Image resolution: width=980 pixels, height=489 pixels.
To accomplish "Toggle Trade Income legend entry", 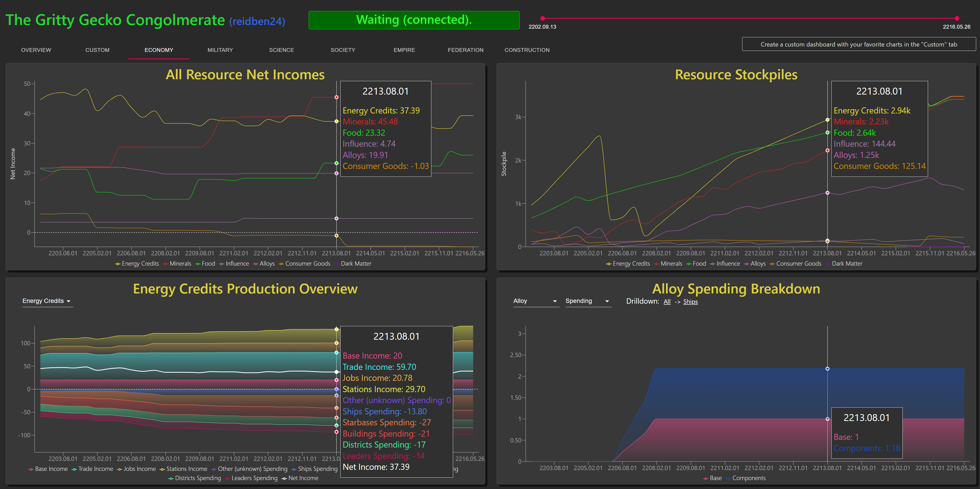I will pos(95,469).
